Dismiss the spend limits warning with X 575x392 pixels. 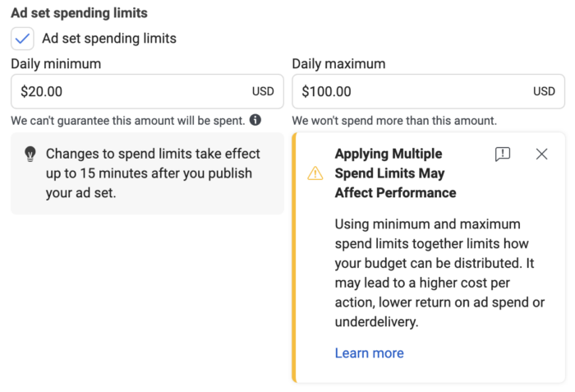tap(541, 154)
